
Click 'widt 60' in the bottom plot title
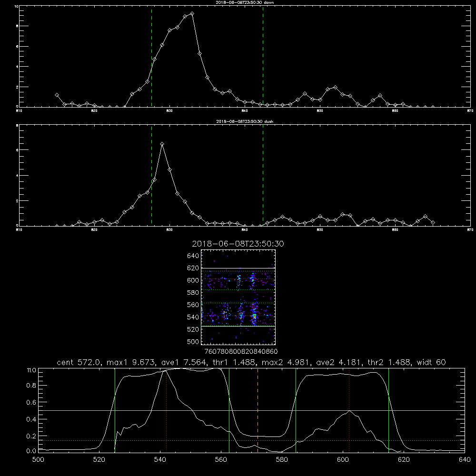[x=431, y=362]
